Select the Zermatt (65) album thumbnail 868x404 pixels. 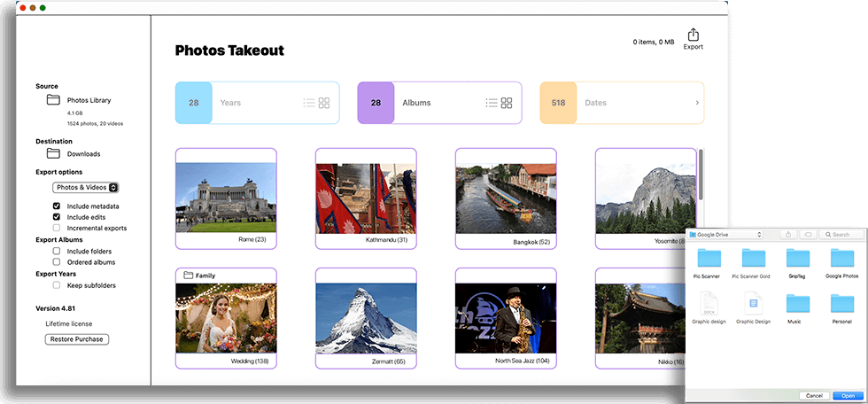click(366, 318)
